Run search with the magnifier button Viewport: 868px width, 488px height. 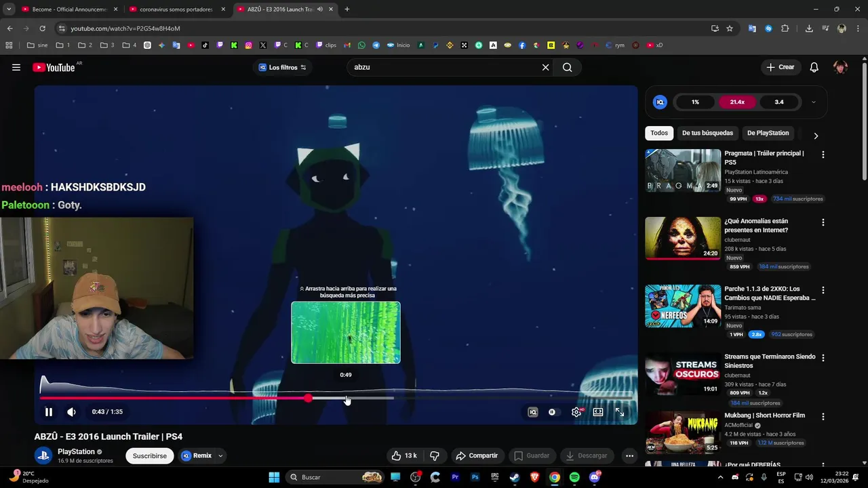[568, 67]
